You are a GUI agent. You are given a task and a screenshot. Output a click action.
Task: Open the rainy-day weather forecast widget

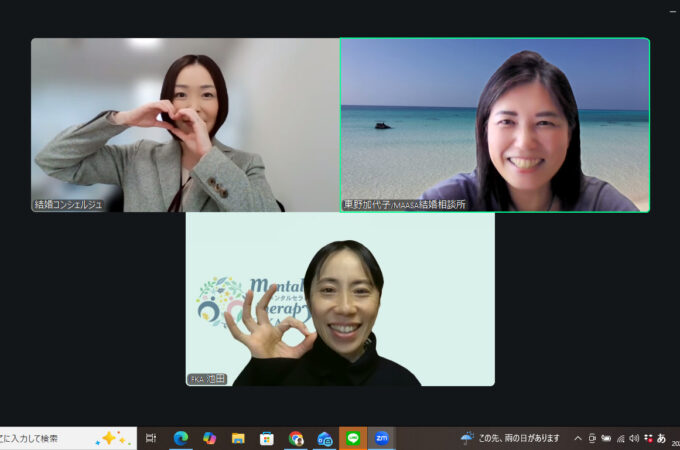(510, 438)
